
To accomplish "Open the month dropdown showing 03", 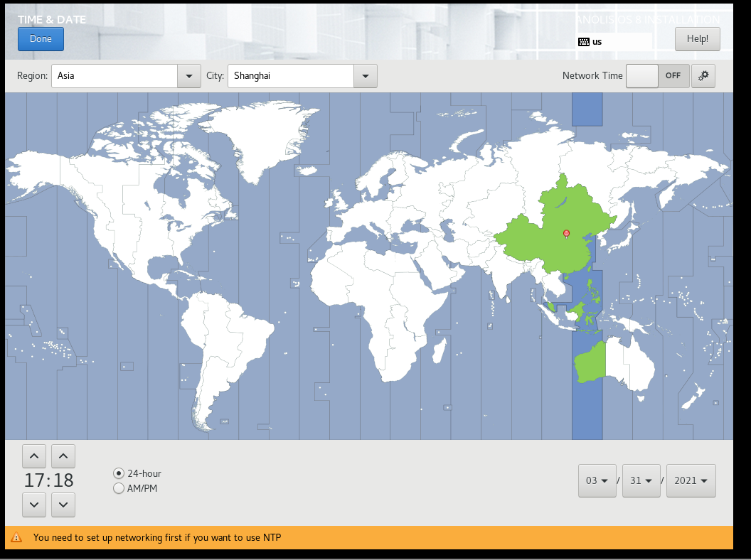I will (597, 481).
